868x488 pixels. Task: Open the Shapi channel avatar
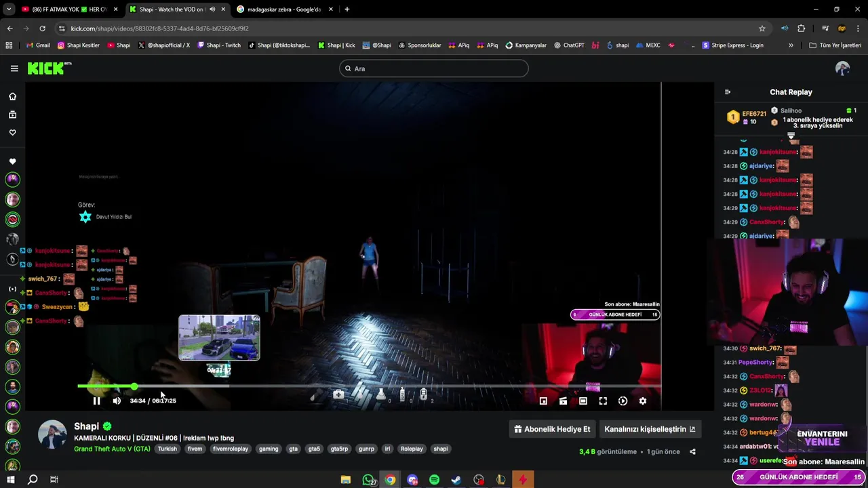[x=52, y=435]
